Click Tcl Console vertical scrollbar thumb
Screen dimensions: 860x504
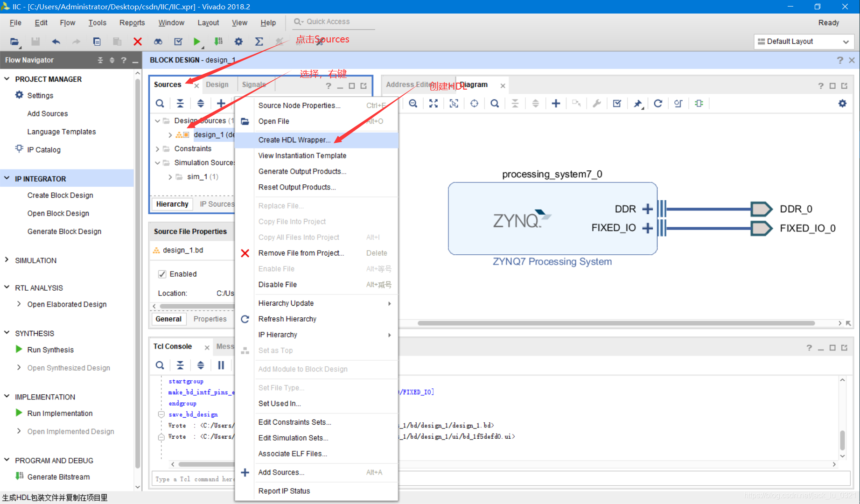pos(842,440)
